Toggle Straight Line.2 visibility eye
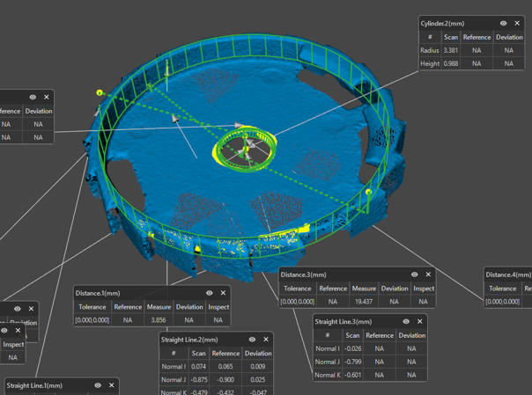 click(252, 340)
